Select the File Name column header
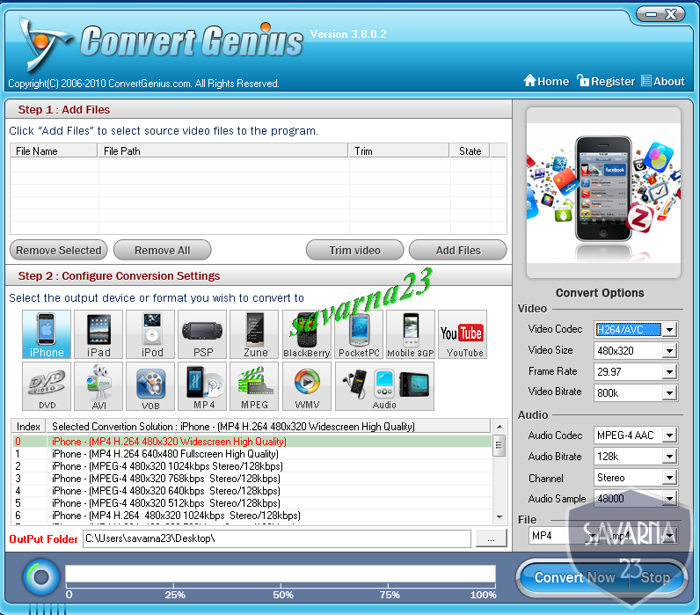 point(54,151)
